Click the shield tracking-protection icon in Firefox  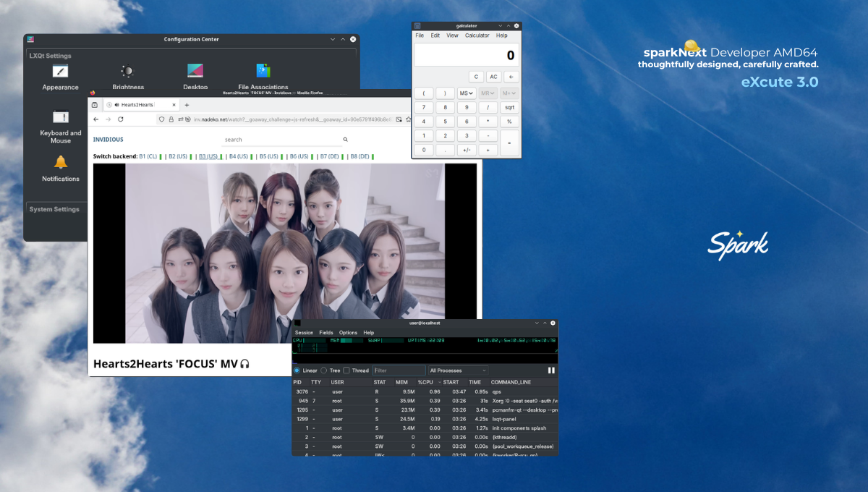tap(161, 119)
